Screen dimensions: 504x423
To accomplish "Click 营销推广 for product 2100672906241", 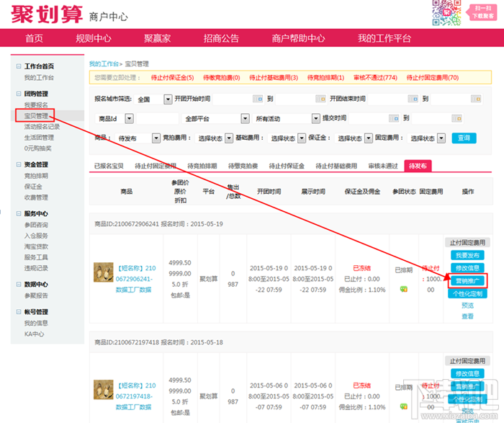I will point(468,281).
